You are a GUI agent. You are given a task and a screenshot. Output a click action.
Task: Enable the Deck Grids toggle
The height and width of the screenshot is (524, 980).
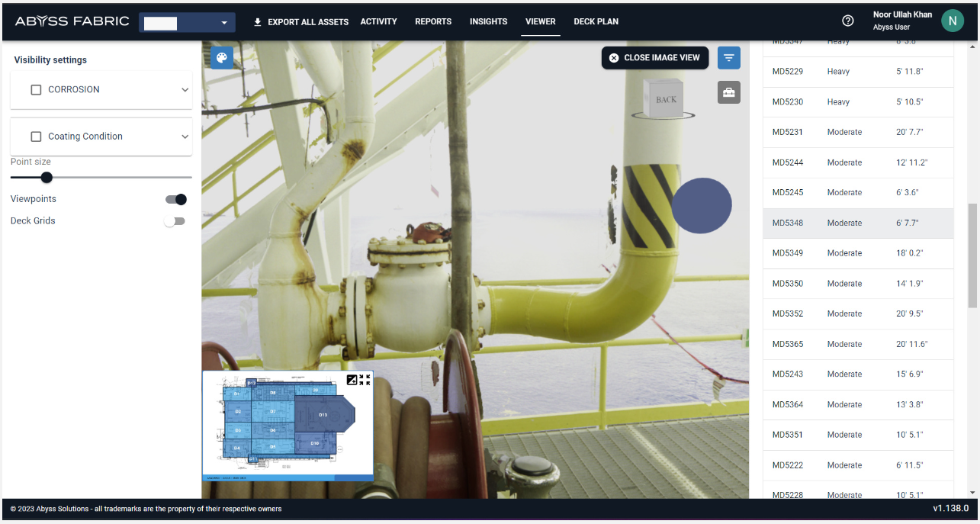(x=175, y=221)
